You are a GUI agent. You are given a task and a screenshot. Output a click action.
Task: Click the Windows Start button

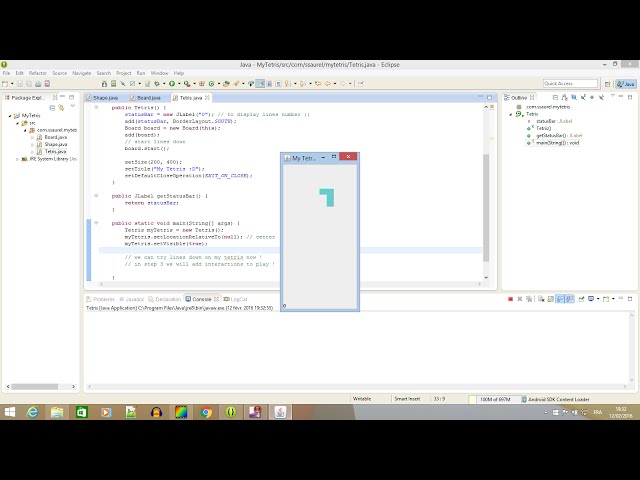click(x=9, y=412)
